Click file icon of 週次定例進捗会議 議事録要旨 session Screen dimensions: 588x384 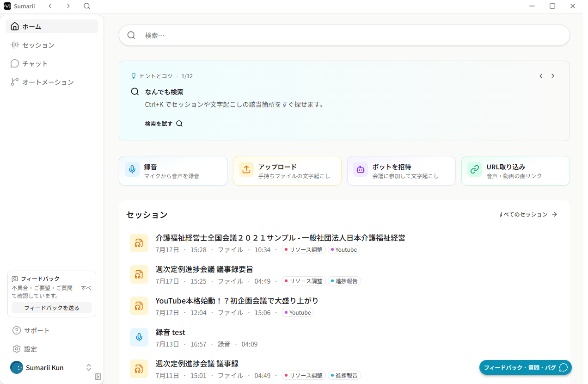click(139, 274)
